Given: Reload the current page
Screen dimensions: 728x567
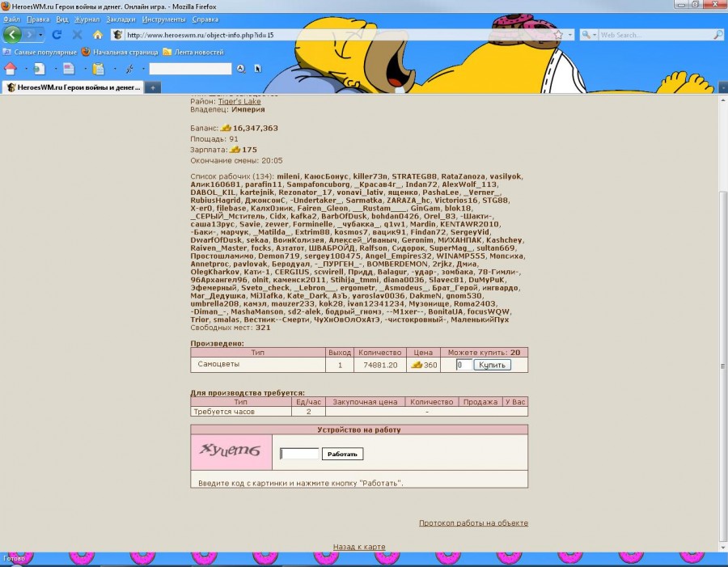Looking at the screenshot, I should (57, 35).
